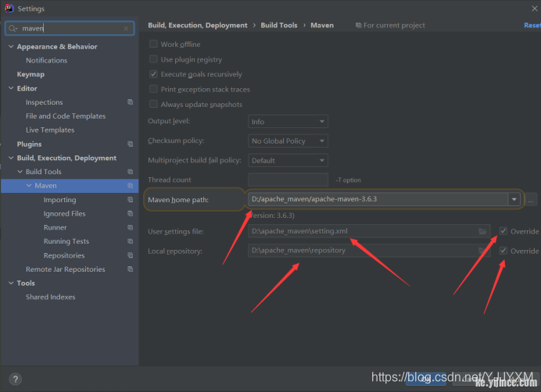Click project-level icon beside Ignored Files
Viewport: 541px width, 392px height.
(x=130, y=214)
